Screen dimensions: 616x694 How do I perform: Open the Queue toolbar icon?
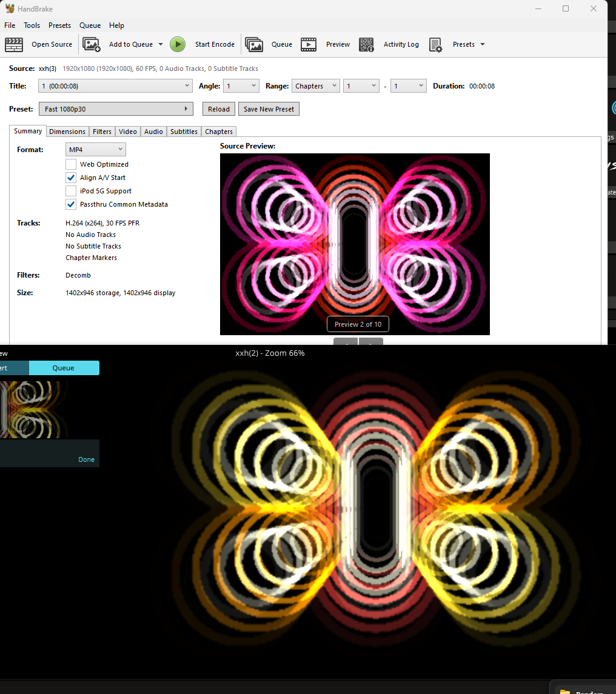(x=254, y=44)
